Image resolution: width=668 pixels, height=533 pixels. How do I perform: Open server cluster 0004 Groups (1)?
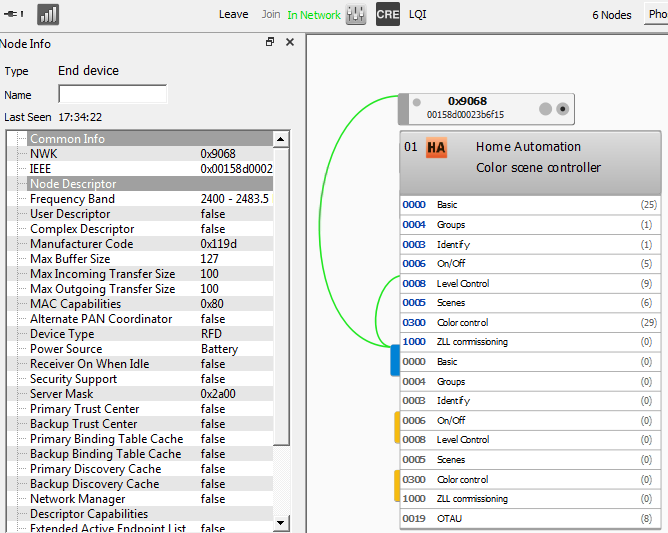[x=530, y=225]
